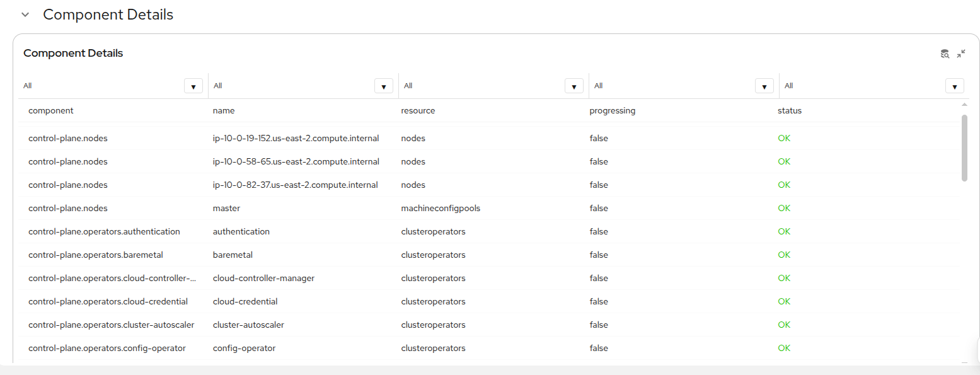Select the master machineconfigpools name cell

tap(226, 209)
